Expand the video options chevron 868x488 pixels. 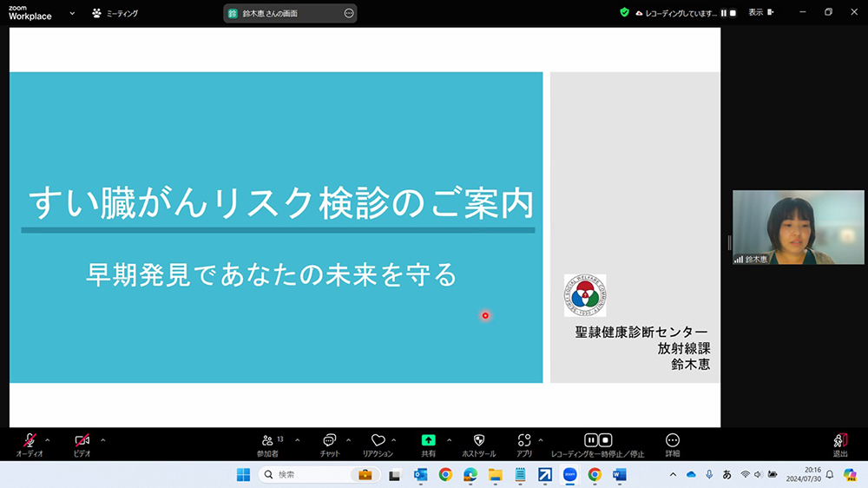(x=102, y=439)
